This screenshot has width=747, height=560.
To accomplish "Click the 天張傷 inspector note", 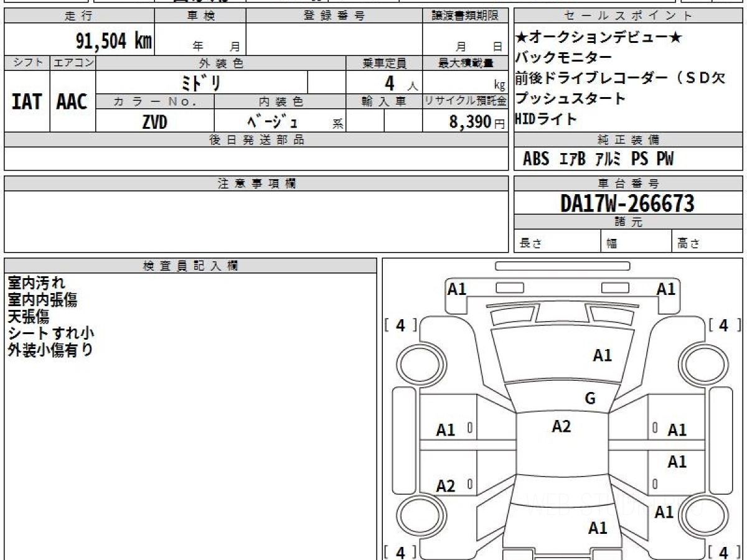I will [28, 317].
